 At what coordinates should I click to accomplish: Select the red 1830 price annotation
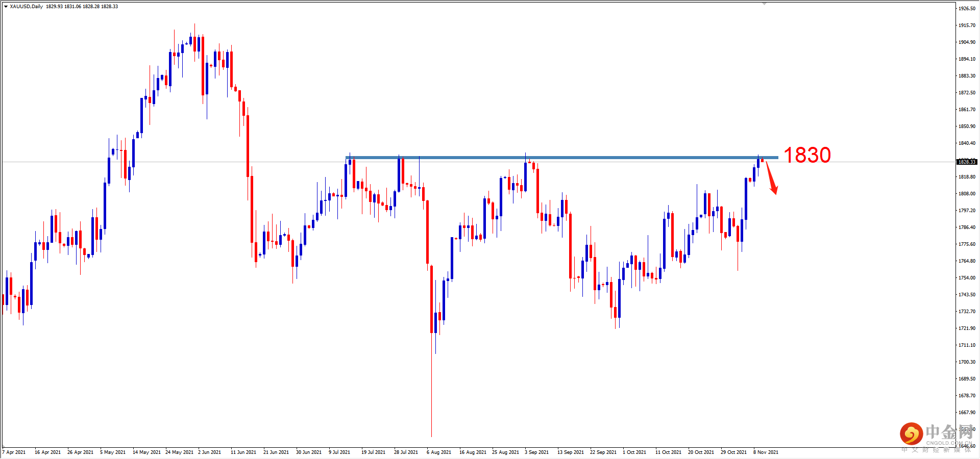pyautogui.click(x=807, y=155)
